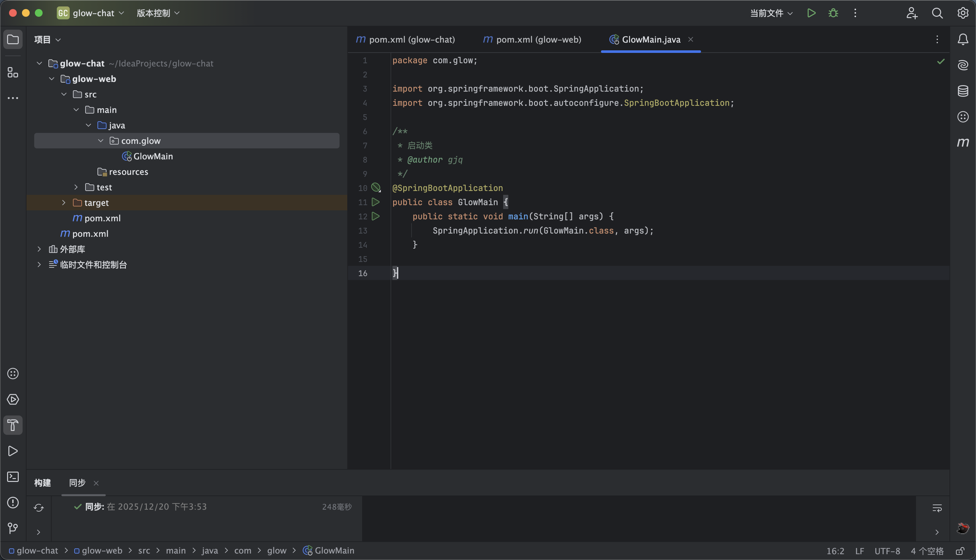Click the Debug bug icon
Viewport: 976px width, 560px height.
point(833,13)
